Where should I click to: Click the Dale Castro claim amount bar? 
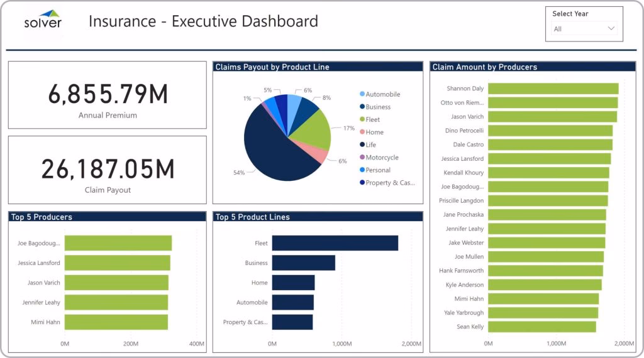(550, 144)
